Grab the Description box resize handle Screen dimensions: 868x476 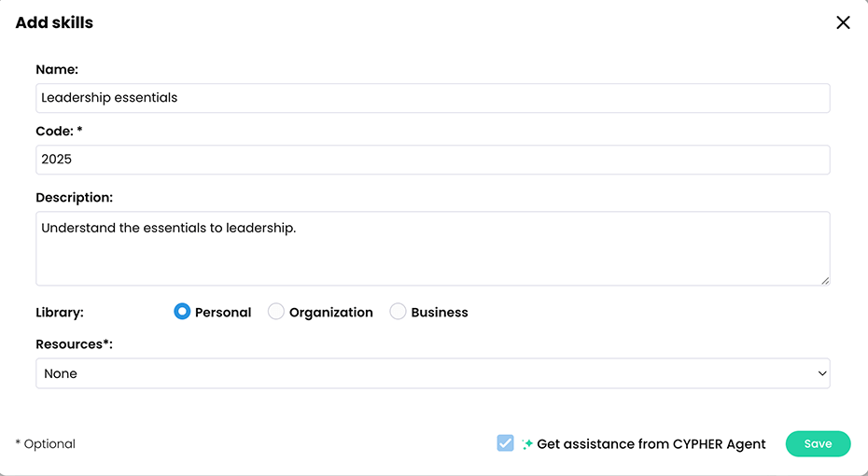824,280
